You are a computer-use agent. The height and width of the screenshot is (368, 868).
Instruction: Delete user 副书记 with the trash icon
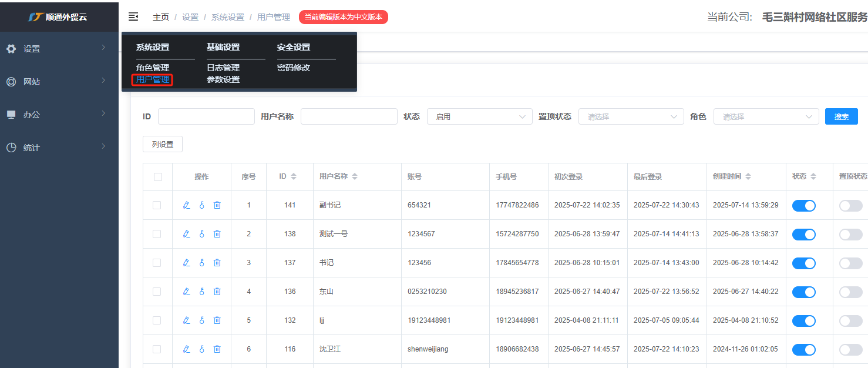click(x=217, y=205)
